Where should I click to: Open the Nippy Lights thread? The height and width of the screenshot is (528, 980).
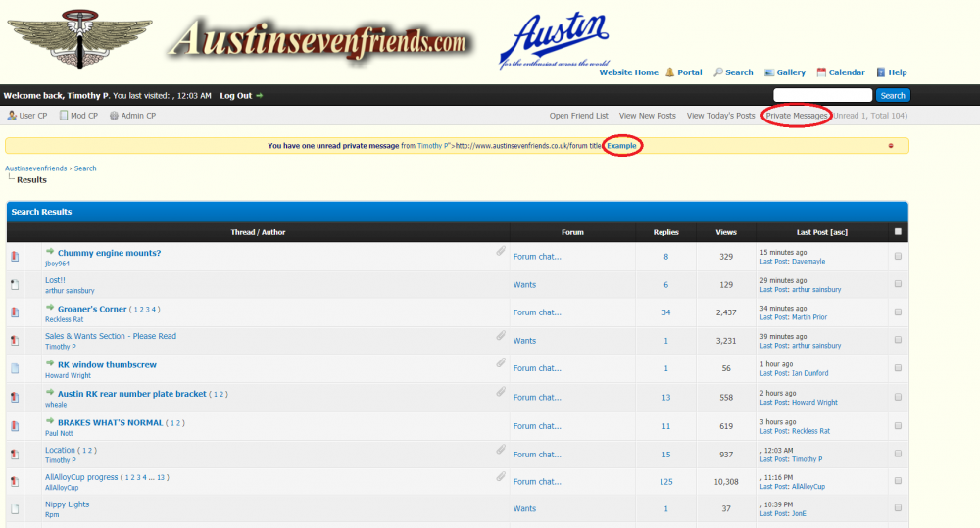click(67, 504)
